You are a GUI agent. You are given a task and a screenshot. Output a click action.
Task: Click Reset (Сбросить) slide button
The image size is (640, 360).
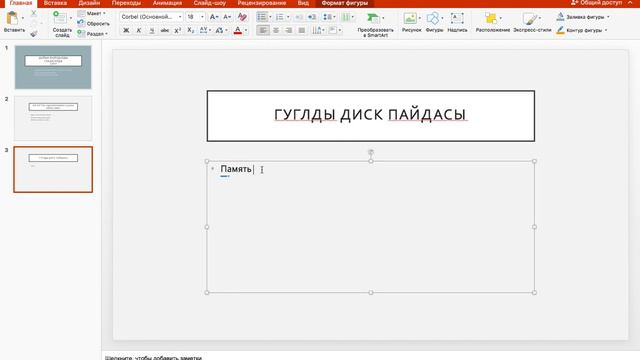coord(93,24)
